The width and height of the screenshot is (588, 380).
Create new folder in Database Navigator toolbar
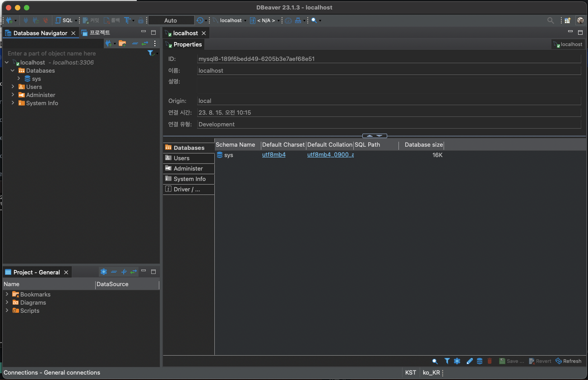122,43
